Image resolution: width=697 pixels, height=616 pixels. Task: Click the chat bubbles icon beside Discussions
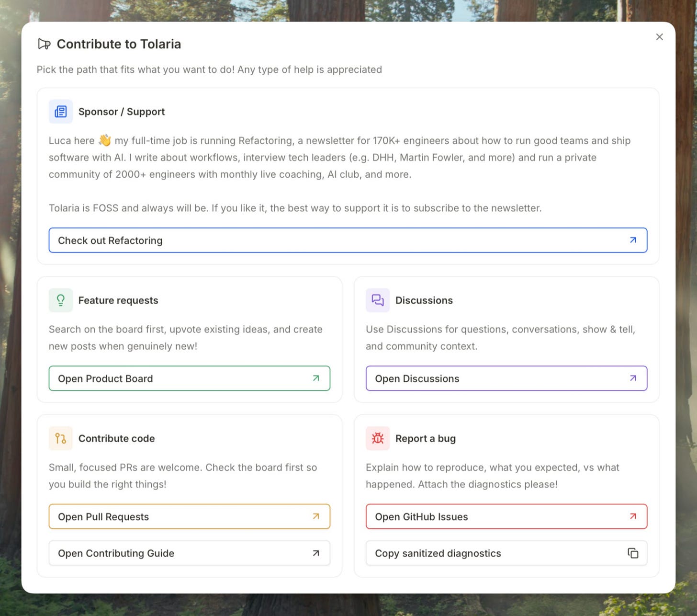click(378, 300)
